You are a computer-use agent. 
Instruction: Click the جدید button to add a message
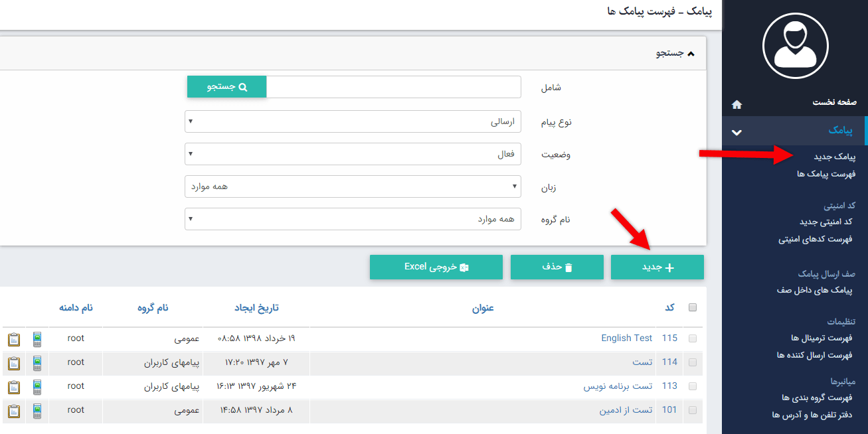click(x=657, y=267)
